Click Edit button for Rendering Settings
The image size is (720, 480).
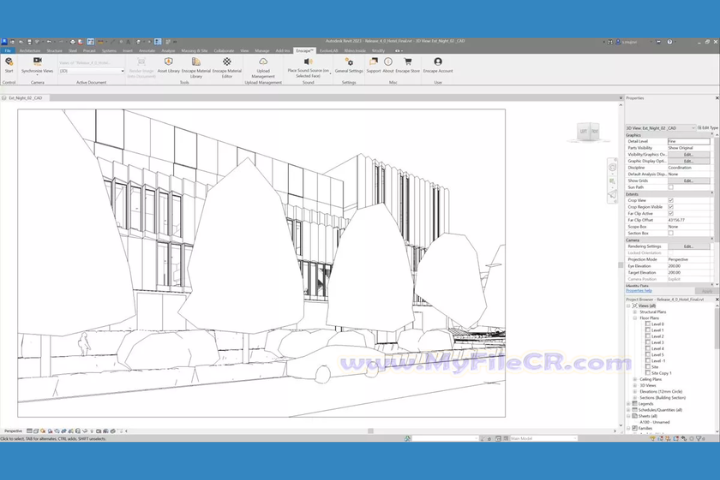click(x=688, y=246)
